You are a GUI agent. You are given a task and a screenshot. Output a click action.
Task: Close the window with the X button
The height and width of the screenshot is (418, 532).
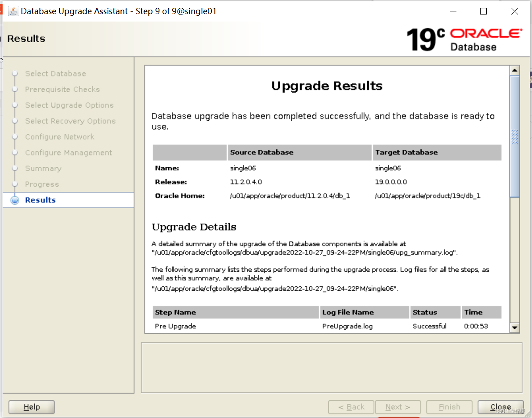tap(514, 11)
